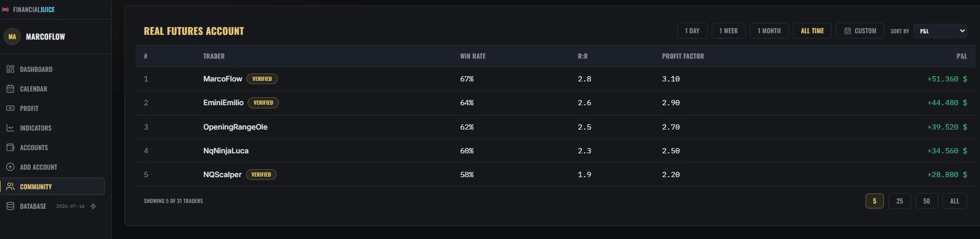This screenshot has height=239, width=980.
Task: Open the Dashboard icon in sidebar
Action: [x=10, y=69]
